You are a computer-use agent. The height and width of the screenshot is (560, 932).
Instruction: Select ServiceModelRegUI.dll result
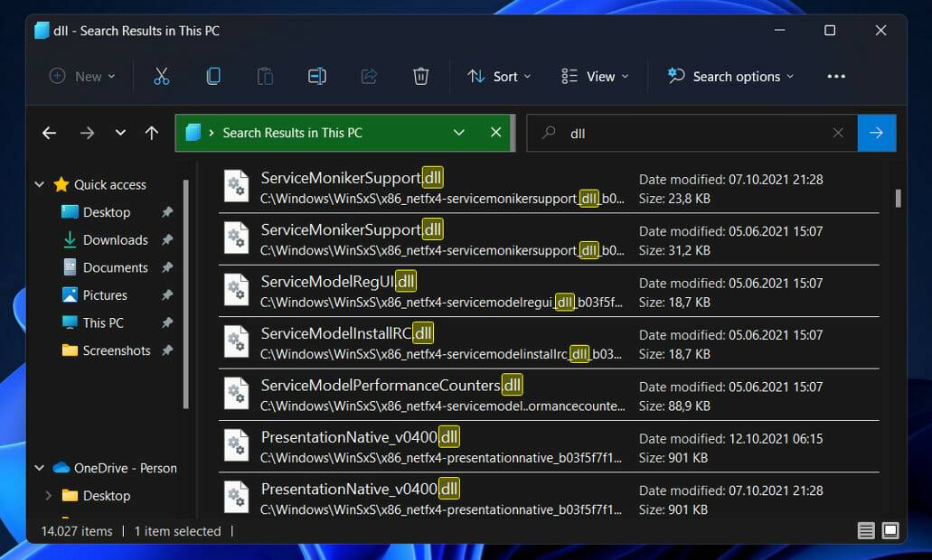(549, 291)
